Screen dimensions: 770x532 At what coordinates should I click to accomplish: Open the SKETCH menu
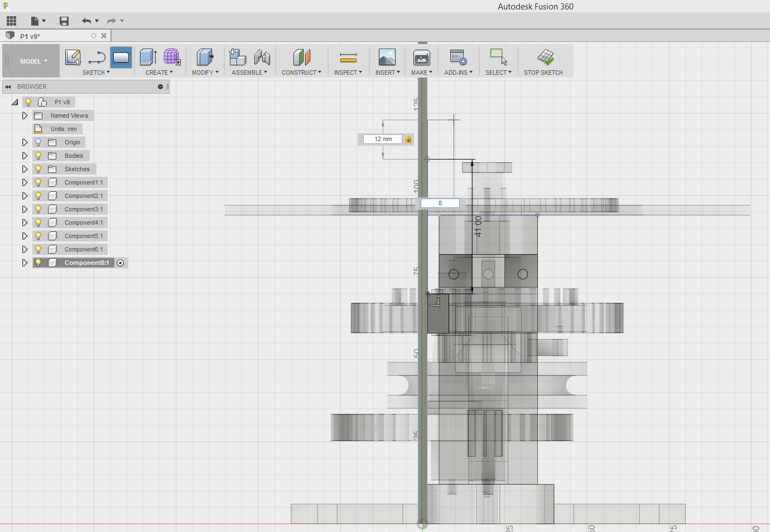click(96, 72)
